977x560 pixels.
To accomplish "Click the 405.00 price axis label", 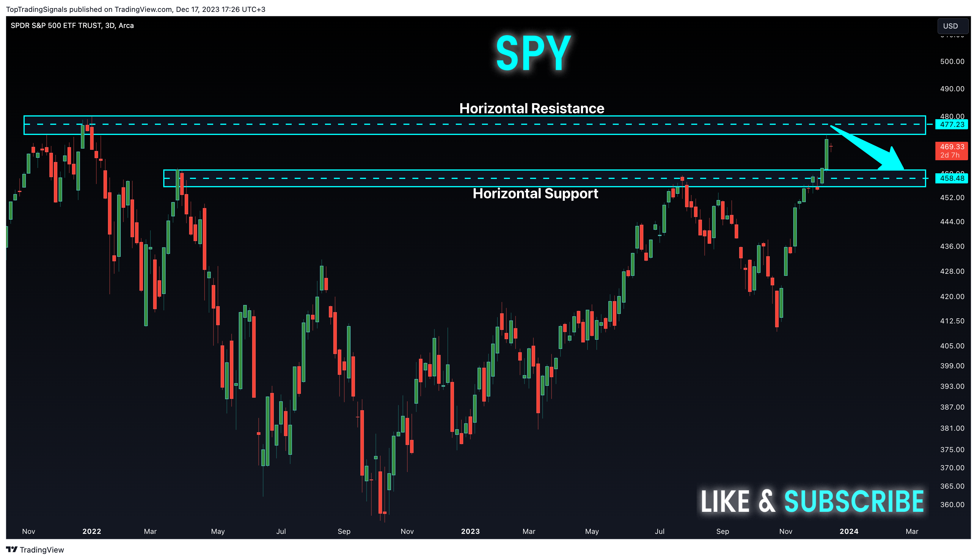I will pyautogui.click(x=952, y=346).
